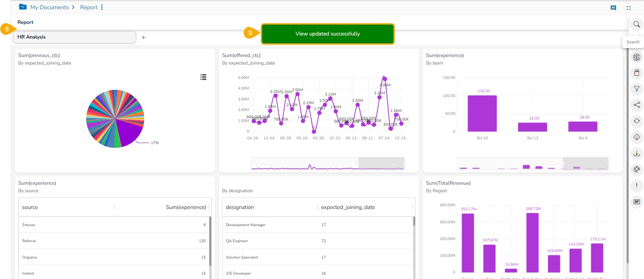Viewport: 644px width, 279px height.
Task: Go to My Documents breadcrumb link
Action: 49,7
